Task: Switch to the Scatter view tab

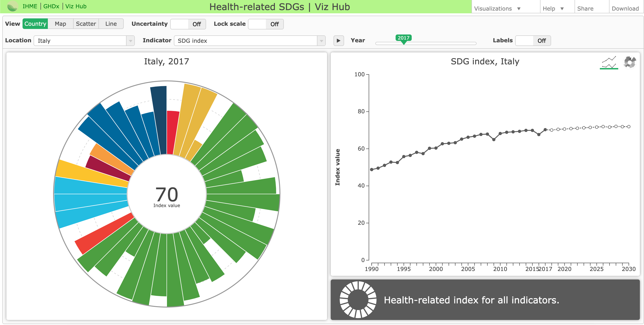Action: coord(86,24)
